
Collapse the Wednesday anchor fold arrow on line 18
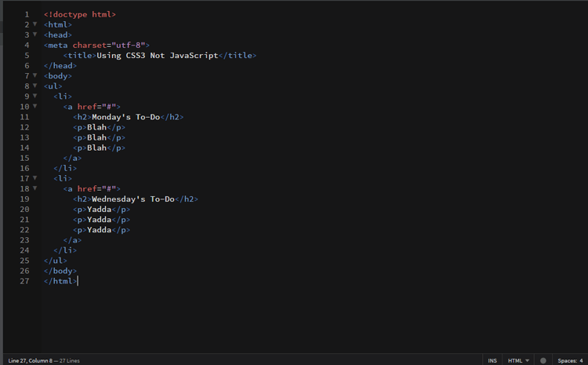click(x=34, y=188)
